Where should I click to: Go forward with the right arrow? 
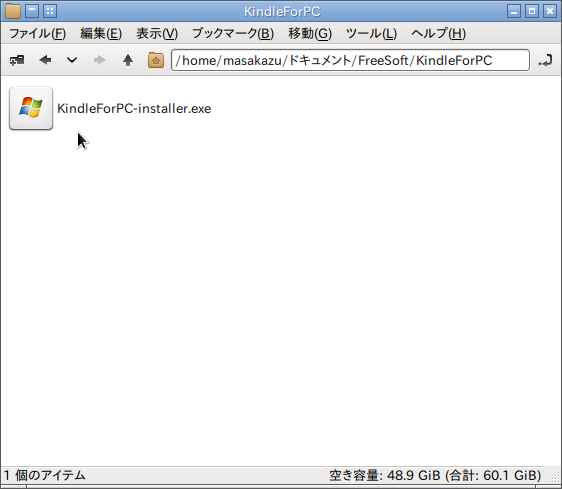pos(99,60)
